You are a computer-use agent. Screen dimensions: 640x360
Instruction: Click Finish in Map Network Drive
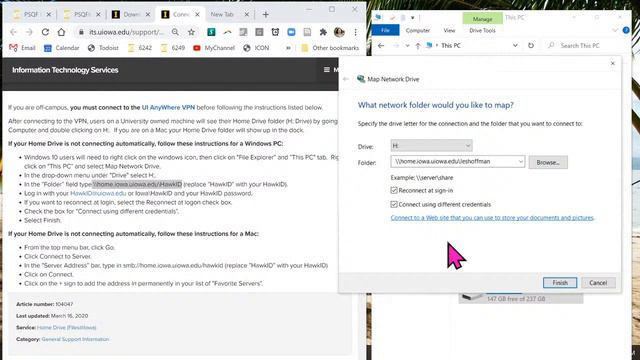pos(560,282)
